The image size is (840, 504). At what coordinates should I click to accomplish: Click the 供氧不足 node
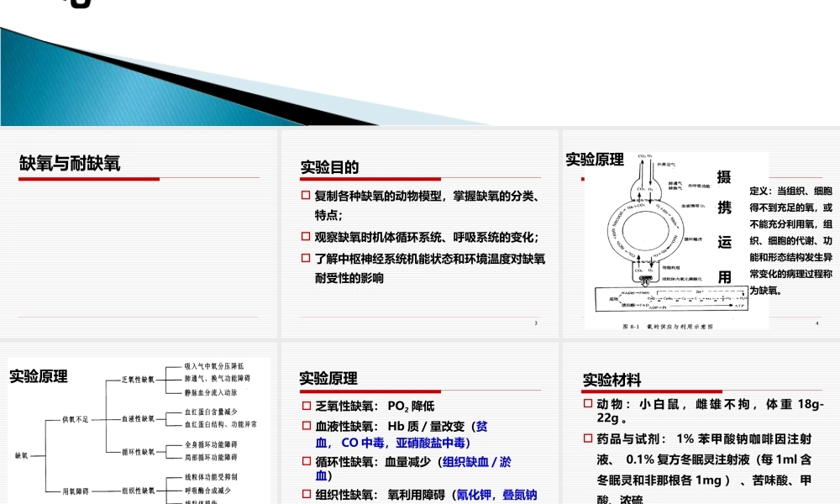point(76,419)
